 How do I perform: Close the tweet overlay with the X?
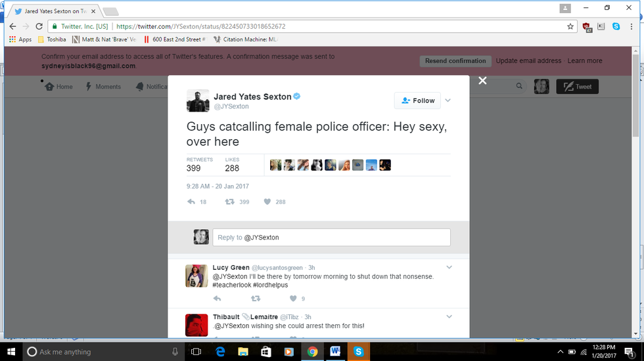[x=482, y=81]
